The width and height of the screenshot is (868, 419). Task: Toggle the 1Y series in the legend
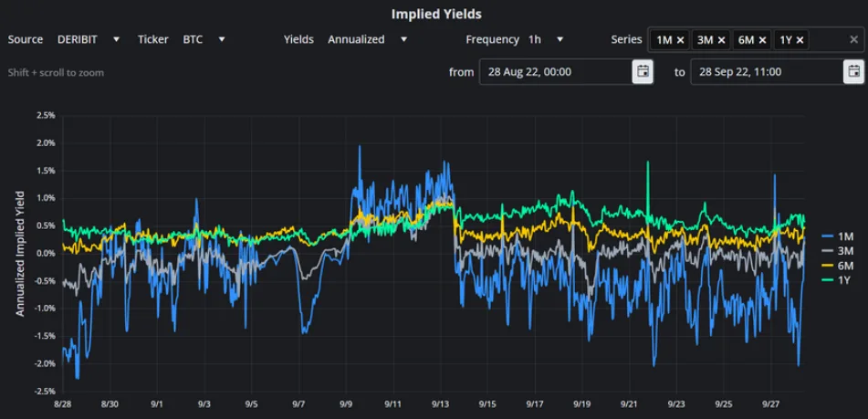tap(835, 280)
